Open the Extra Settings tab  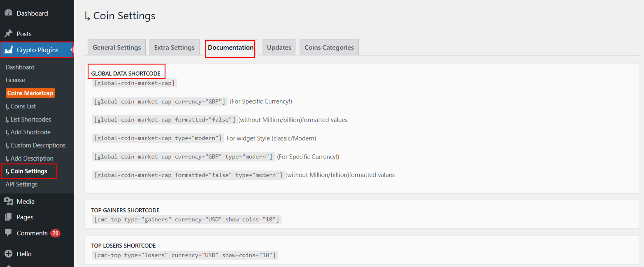174,47
